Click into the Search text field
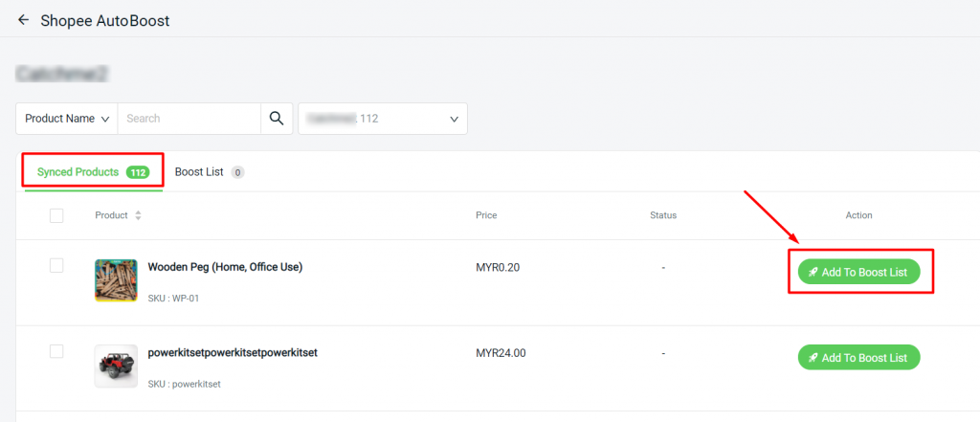The height and width of the screenshot is (422, 980). coord(189,119)
